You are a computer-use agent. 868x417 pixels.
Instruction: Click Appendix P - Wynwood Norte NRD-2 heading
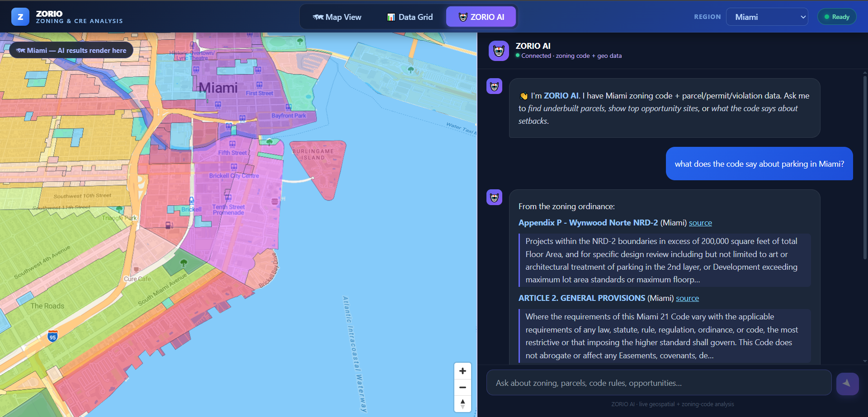point(588,223)
